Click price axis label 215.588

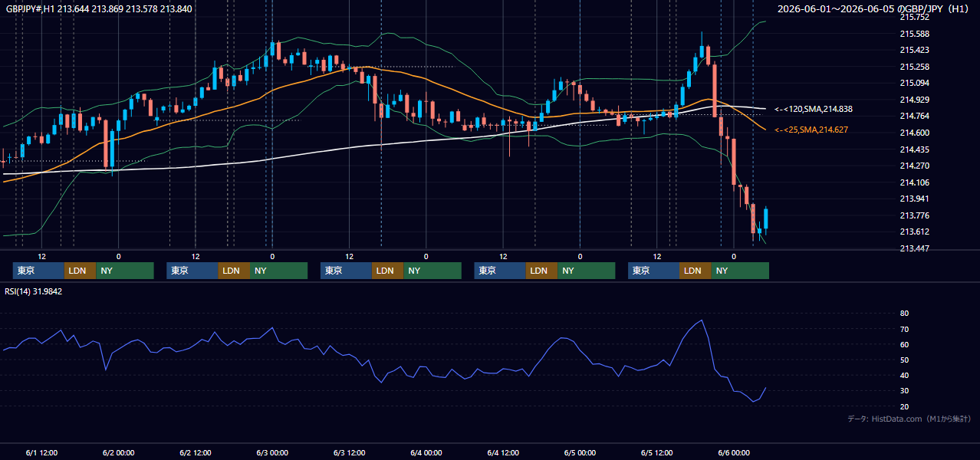click(x=914, y=34)
